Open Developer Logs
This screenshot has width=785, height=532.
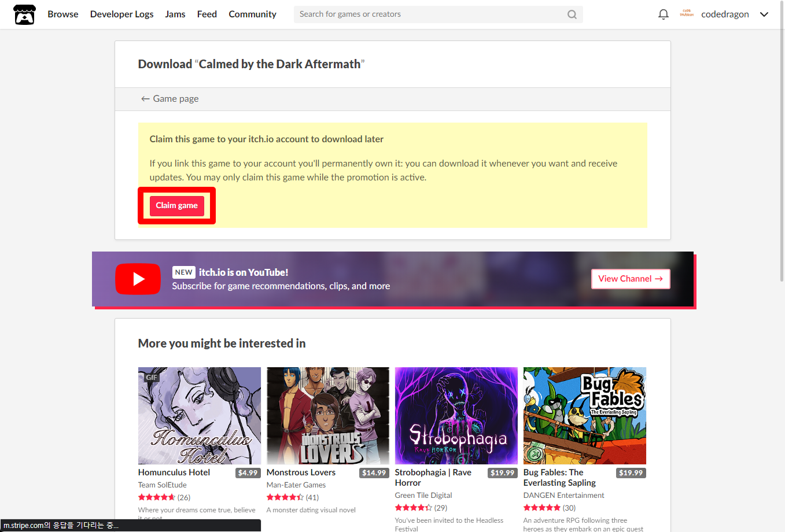pos(122,14)
